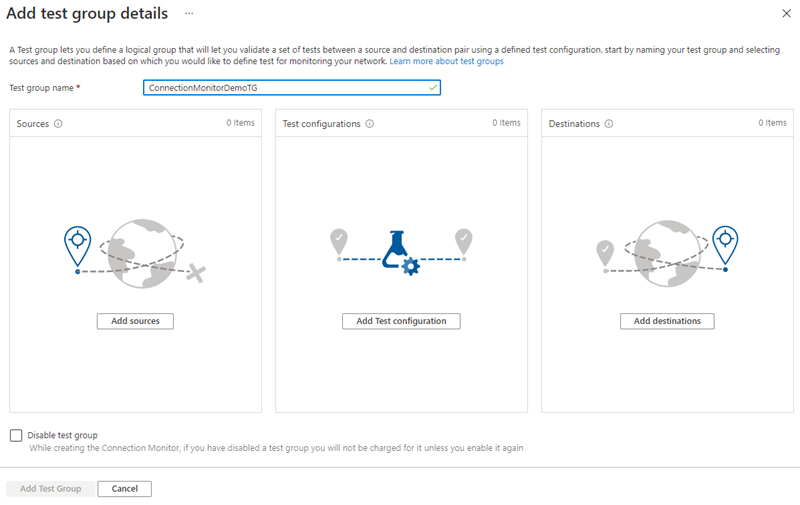Click the green validation checkmark icon

[432, 88]
